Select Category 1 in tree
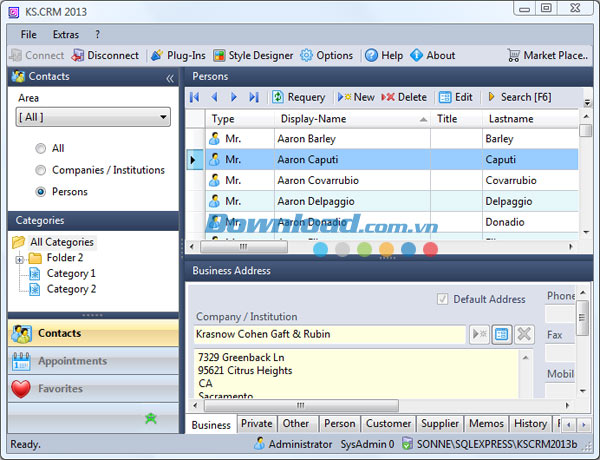Image resolution: width=600 pixels, height=460 pixels. (x=71, y=274)
